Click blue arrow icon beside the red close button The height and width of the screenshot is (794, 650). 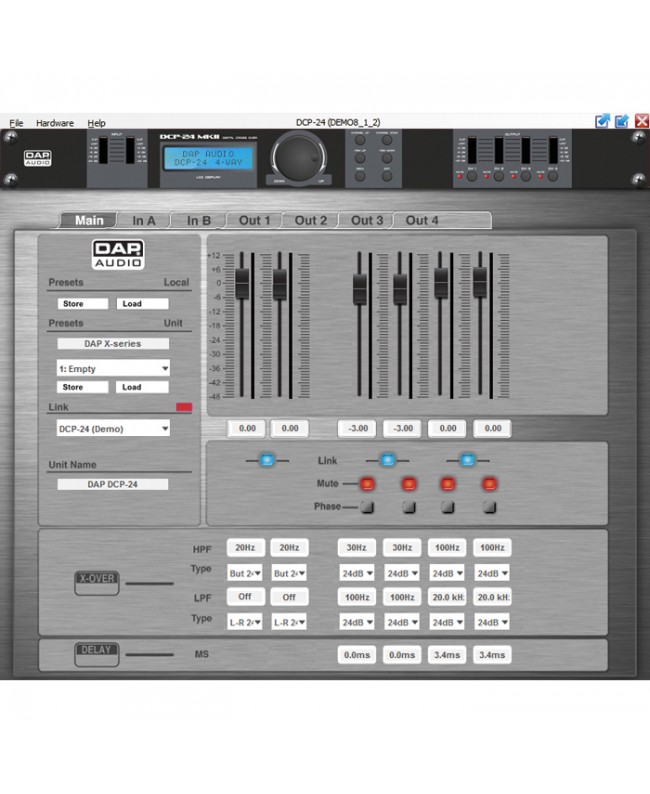pyautogui.click(x=622, y=121)
